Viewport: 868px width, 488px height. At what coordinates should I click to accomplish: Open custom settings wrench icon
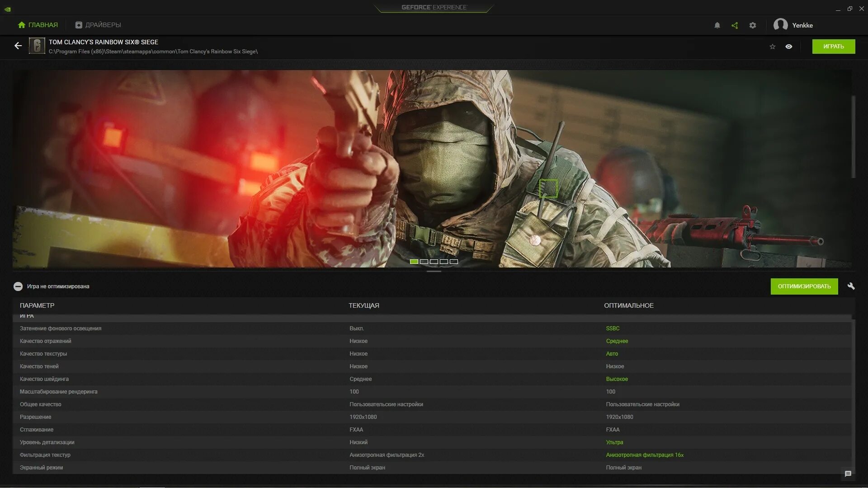click(x=851, y=286)
